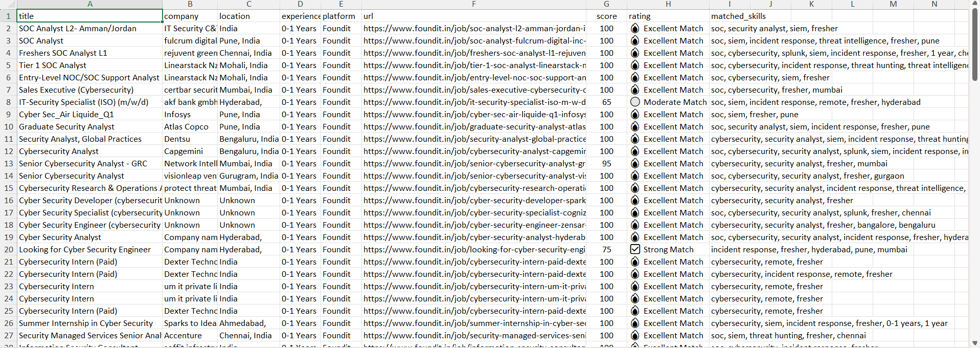The height and width of the screenshot is (348, 980).
Task: Click the flame icon in Summer Internship in Cyber Security row
Action: click(634, 323)
